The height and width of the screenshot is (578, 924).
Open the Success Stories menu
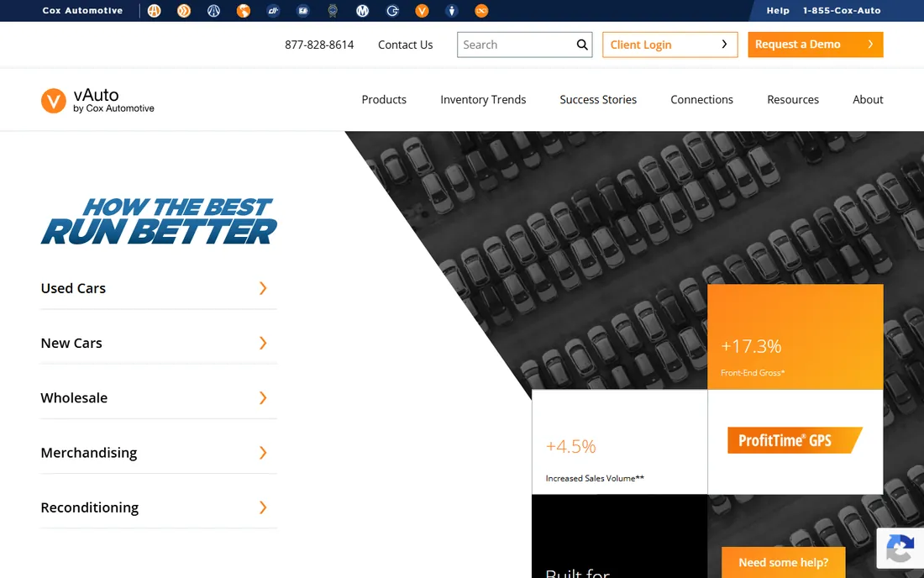click(598, 100)
